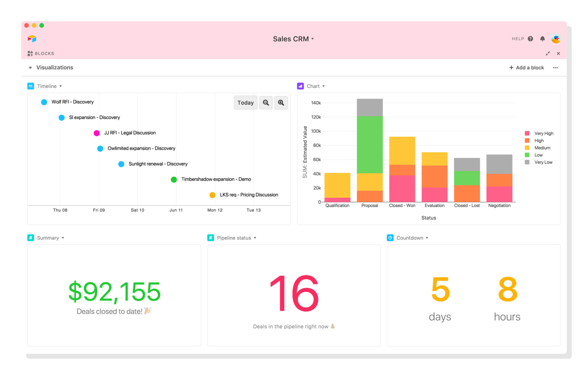Open the Timeline block dropdown arrow

tap(60, 86)
